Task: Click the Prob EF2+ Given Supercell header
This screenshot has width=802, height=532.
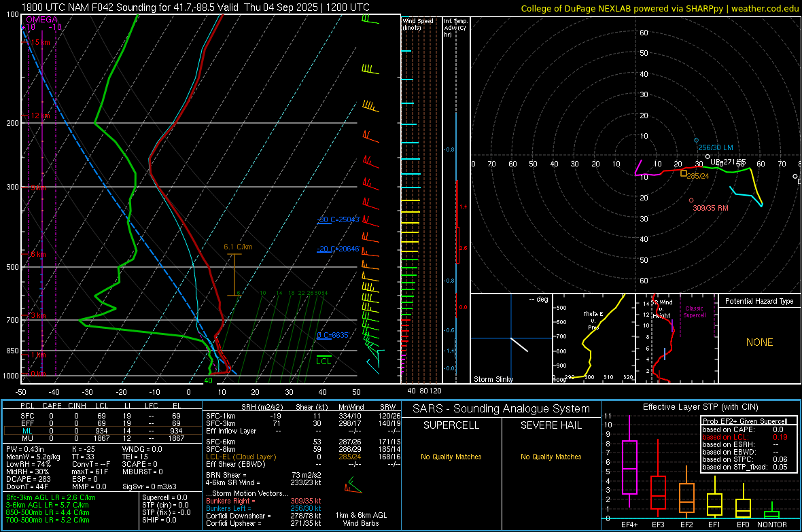Action: click(745, 421)
